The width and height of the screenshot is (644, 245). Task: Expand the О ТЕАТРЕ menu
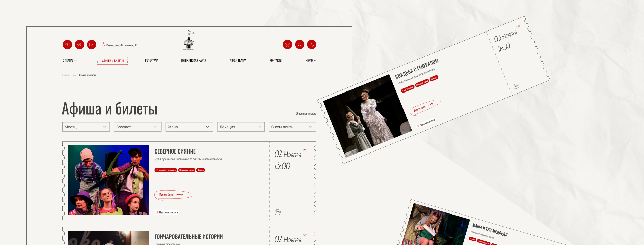70,61
